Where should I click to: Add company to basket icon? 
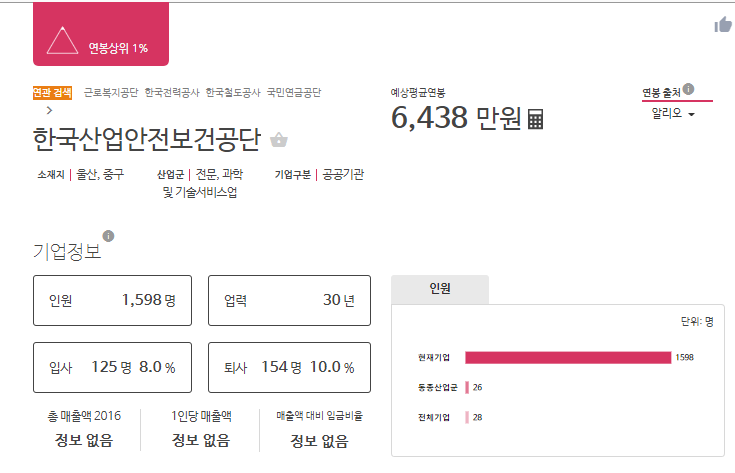click(x=279, y=139)
